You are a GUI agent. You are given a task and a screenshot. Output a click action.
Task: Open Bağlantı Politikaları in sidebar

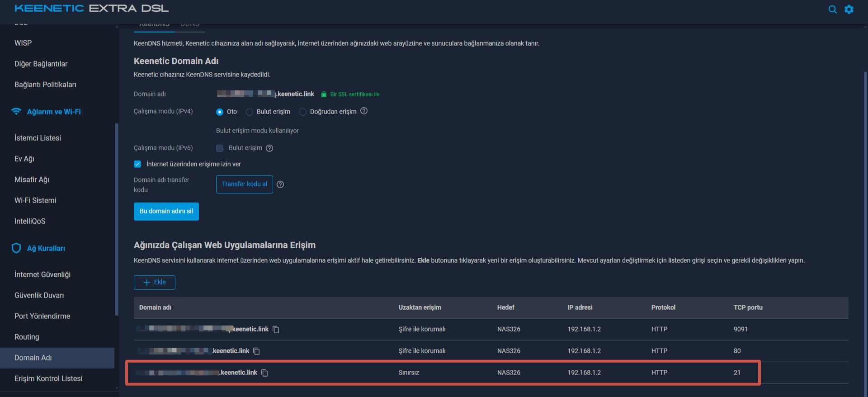tap(45, 85)
